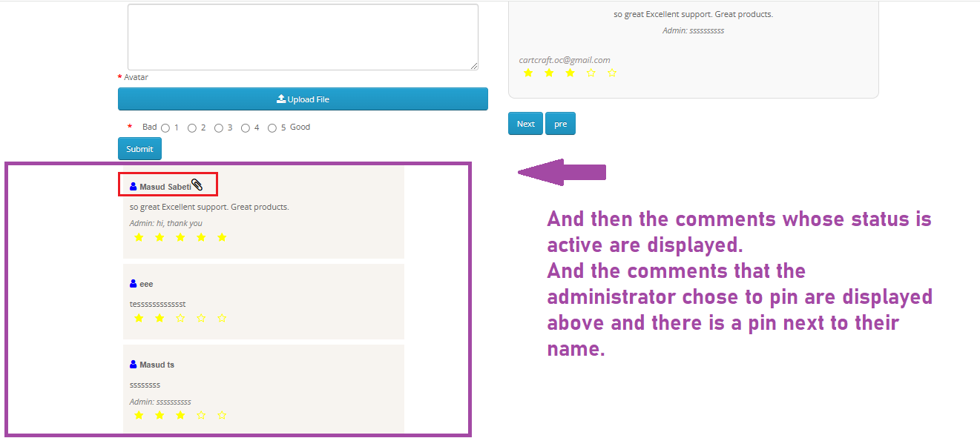Click the third star in Masud ts's rating
The image size is (980, 438).
click(180, 415)
